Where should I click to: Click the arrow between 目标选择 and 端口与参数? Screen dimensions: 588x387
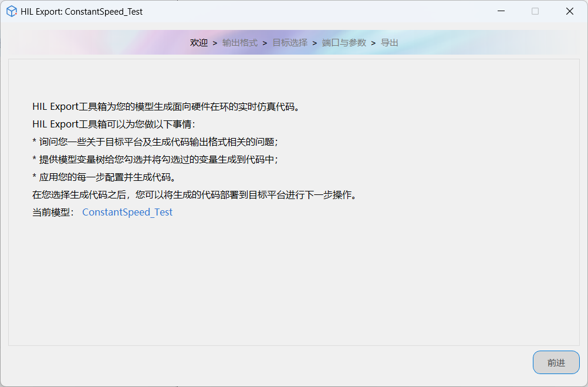point(315,43)
